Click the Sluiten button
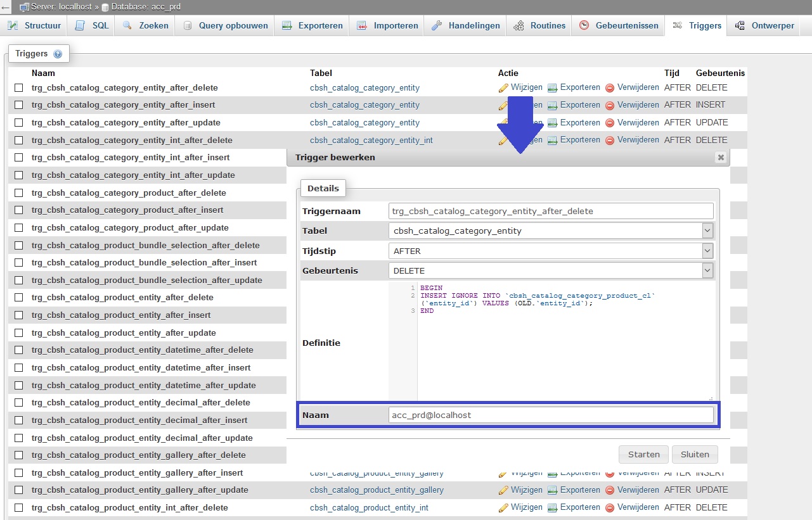812x520 pixels. (694, 454)
